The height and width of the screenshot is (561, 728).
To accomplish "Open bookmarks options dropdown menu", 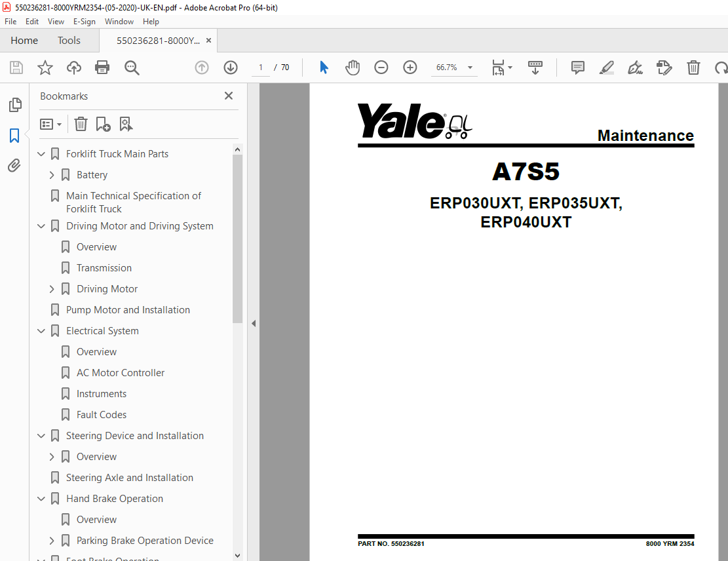I will tap(50, 124).
